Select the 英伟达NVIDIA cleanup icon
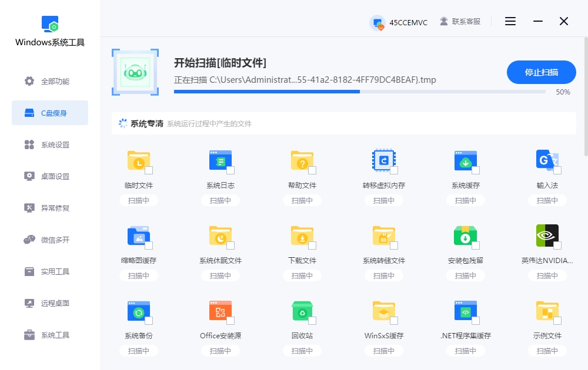This screenshot has width=588, height=370. [x=547, y=236]
